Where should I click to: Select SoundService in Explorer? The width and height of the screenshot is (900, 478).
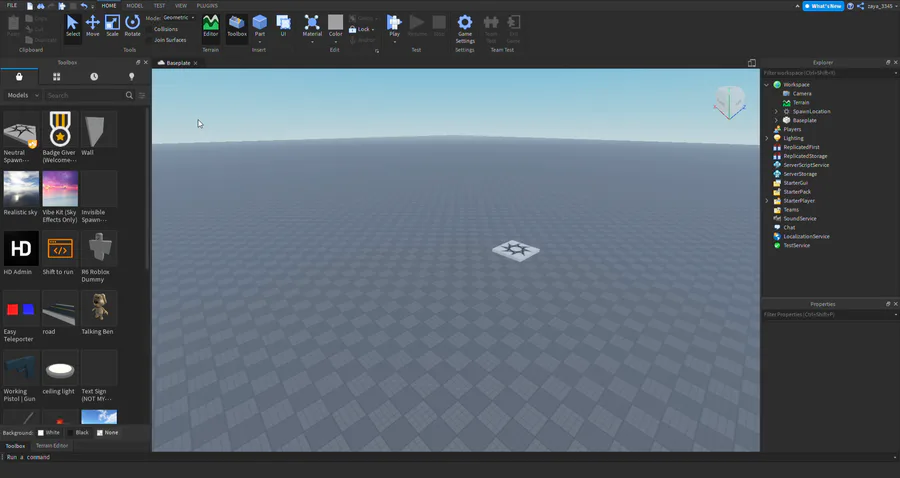coord(800,219)
